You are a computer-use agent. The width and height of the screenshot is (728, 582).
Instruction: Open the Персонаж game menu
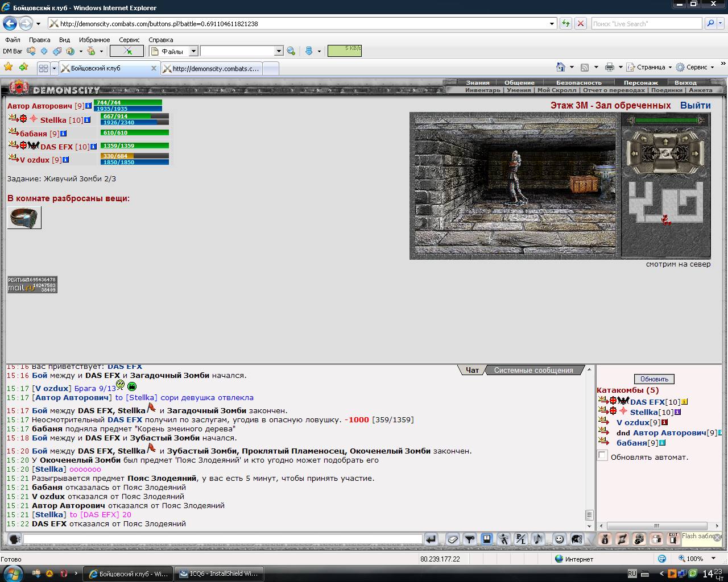(640, 82)
